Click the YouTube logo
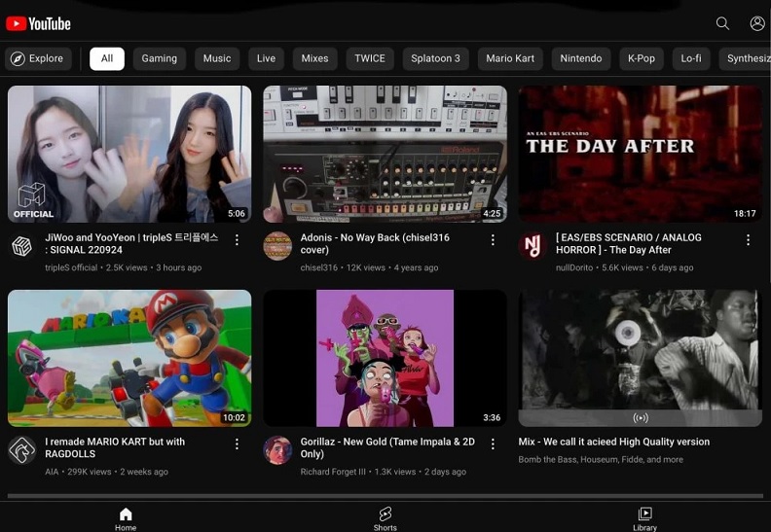This screenshot has height=532, width=771. pyautogui.click(x=39, y=23)
